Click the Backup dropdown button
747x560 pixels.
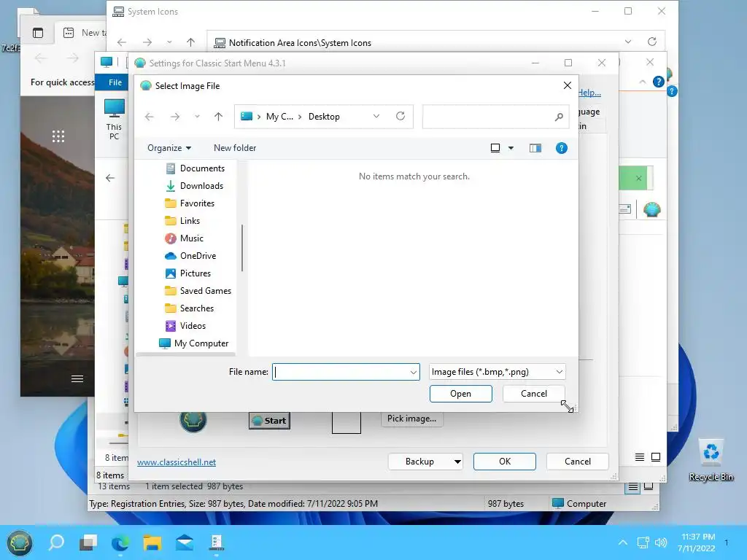pyautogui.click(x=425, y=462)
